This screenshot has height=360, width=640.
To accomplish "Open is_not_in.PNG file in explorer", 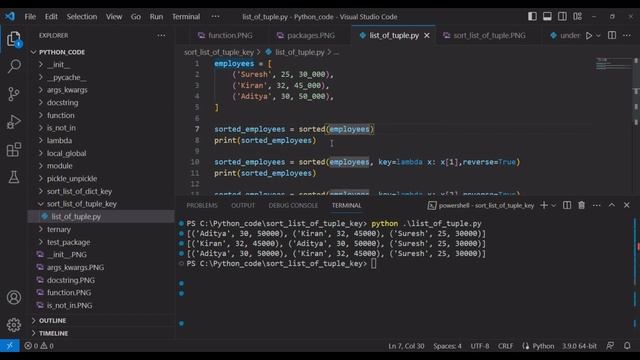I will click(x=101, y=305).
